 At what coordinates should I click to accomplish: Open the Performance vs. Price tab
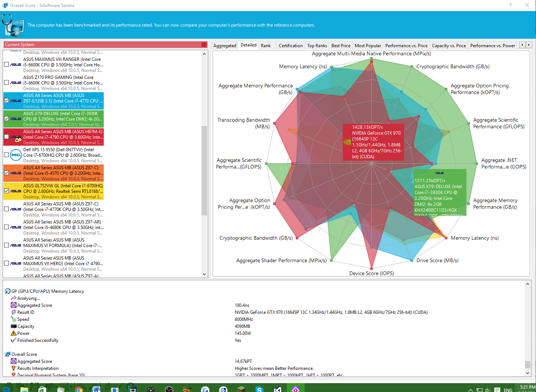click(406, 46)
